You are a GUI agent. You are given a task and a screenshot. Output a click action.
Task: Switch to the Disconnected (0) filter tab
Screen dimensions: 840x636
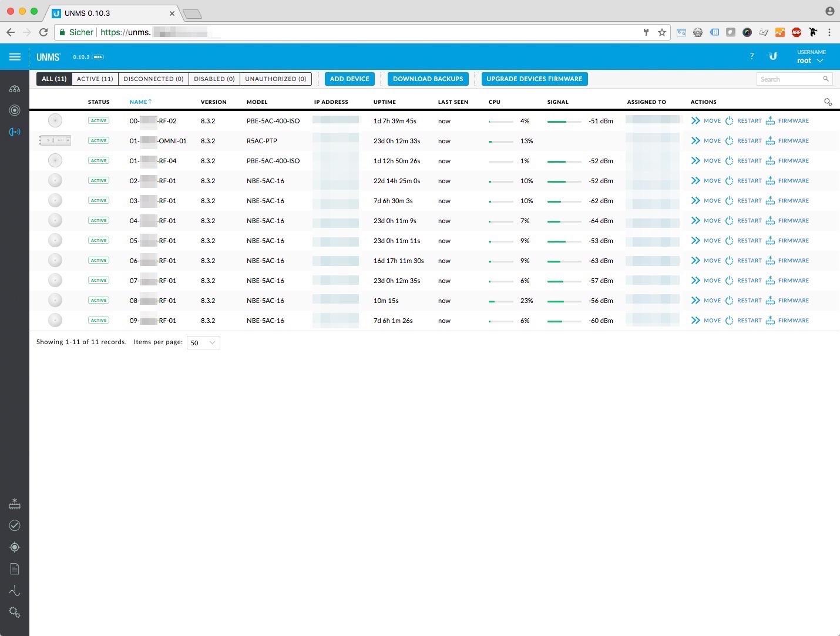pos(153,79)
